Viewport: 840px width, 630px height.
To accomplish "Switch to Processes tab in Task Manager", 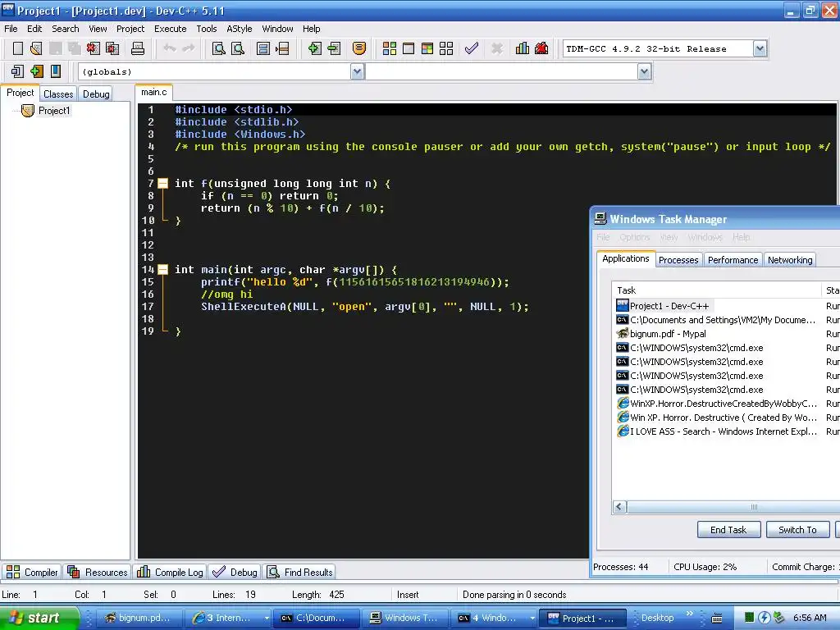I will 678,260.
